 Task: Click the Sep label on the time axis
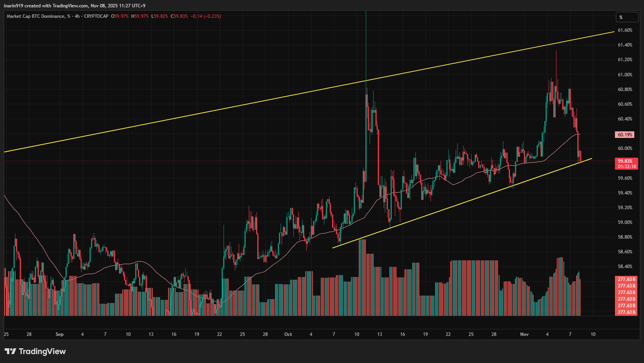(59, 334)
